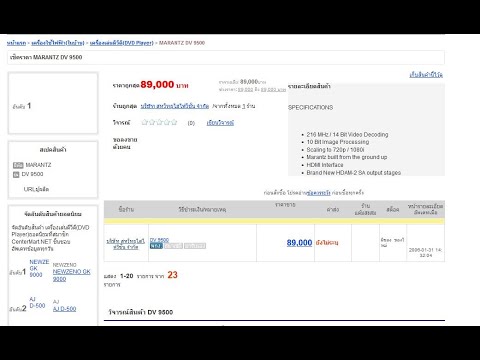Click the AJ D-500 thumbnail image
The height and width of the screenshot is (360, 480).
(37, 303)
